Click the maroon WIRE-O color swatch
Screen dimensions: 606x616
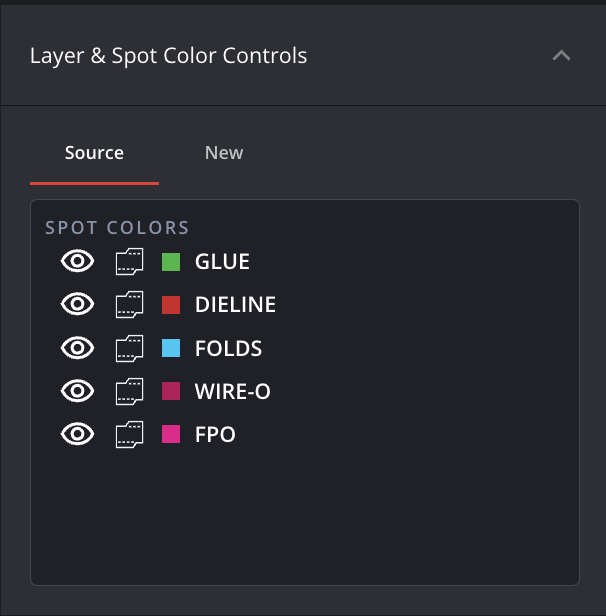pos(171,391)
